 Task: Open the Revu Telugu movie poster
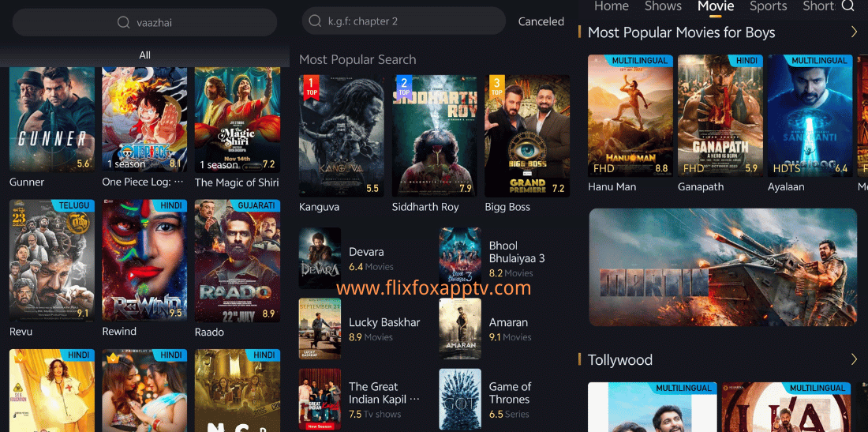51,261
